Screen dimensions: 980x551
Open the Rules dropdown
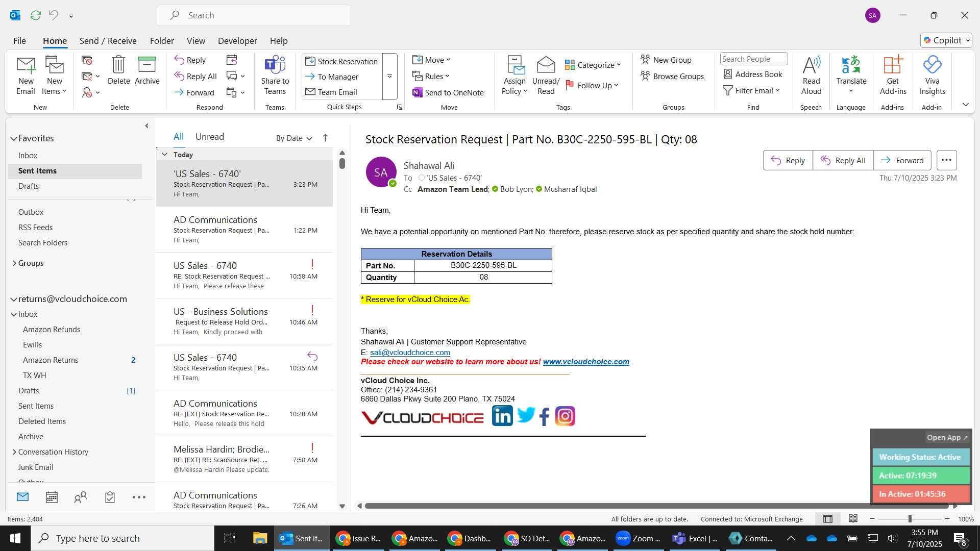(431, 77)
